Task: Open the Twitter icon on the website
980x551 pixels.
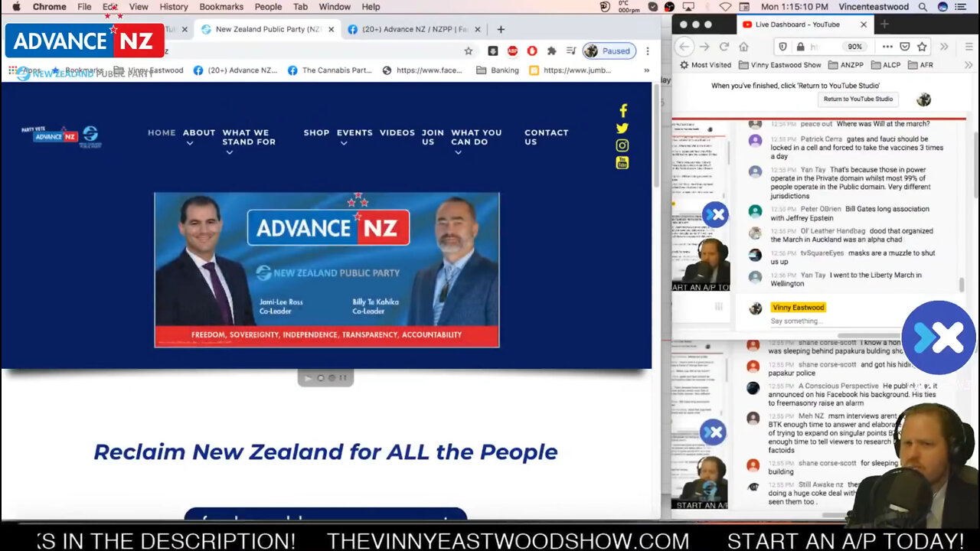Action: click(622, 129)
